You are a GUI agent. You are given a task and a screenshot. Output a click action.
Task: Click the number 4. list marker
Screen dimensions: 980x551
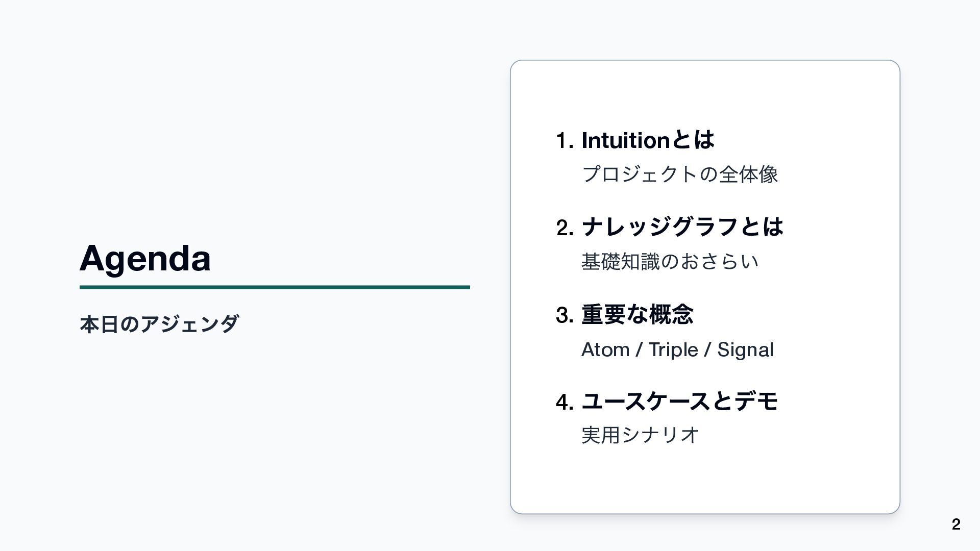click(565, 402)
